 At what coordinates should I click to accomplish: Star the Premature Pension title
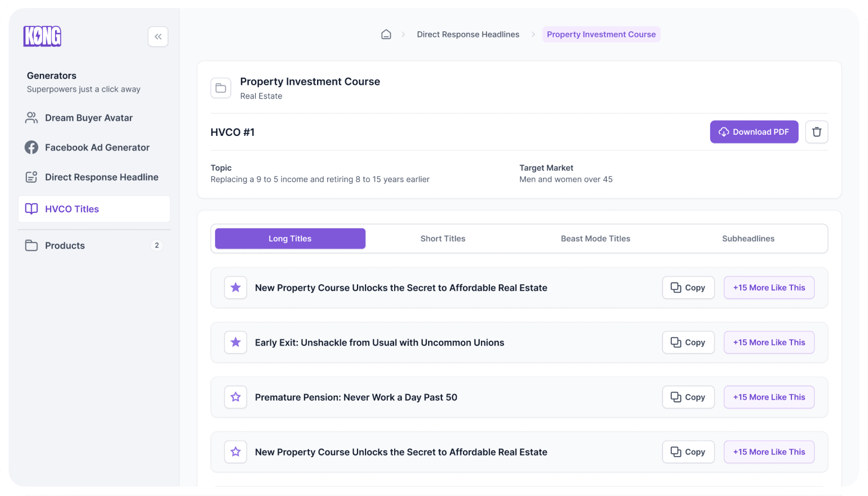(236, 397)
